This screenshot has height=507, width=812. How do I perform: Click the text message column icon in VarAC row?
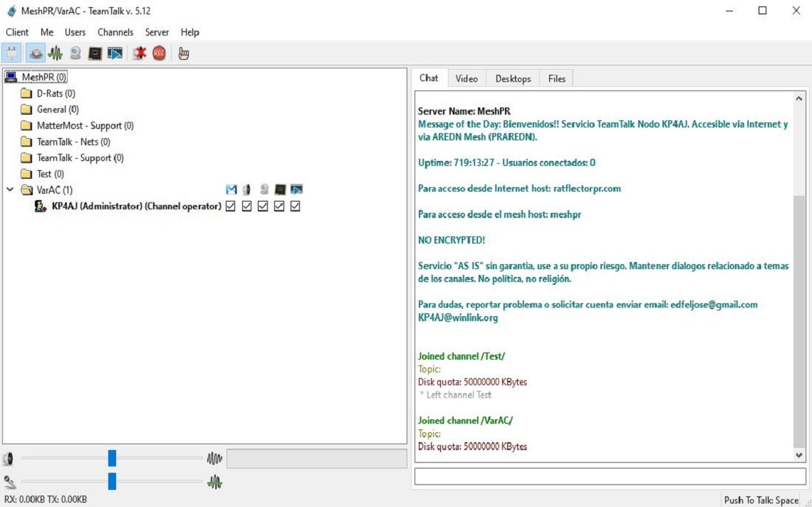pos(231,189)
